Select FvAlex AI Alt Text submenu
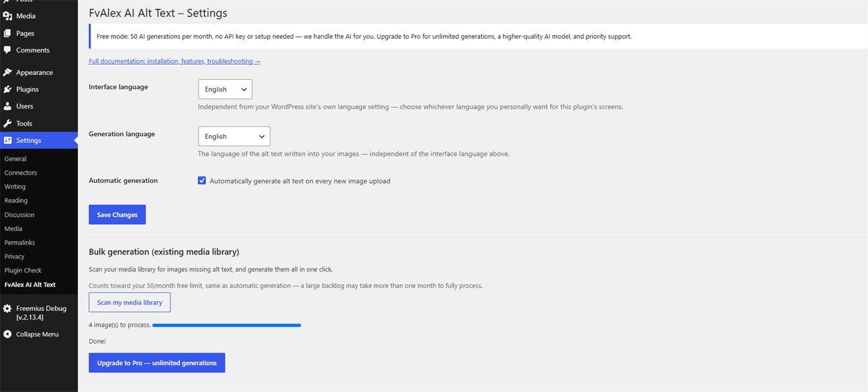The height and width of the screenshot is (392, 868). tap(30, 285)
